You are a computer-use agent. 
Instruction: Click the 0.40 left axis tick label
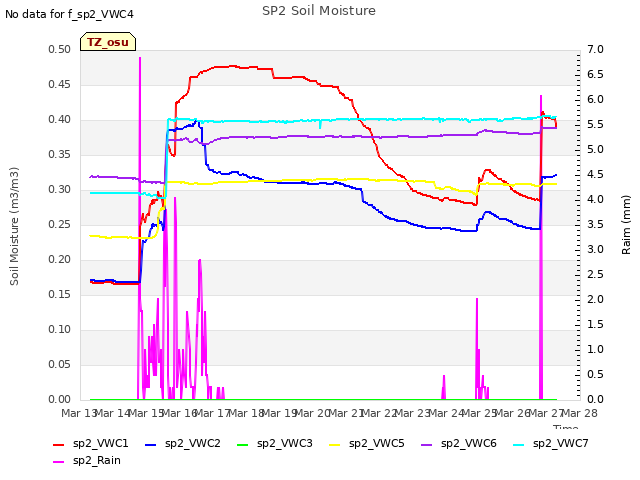click(x=60, y=120)
